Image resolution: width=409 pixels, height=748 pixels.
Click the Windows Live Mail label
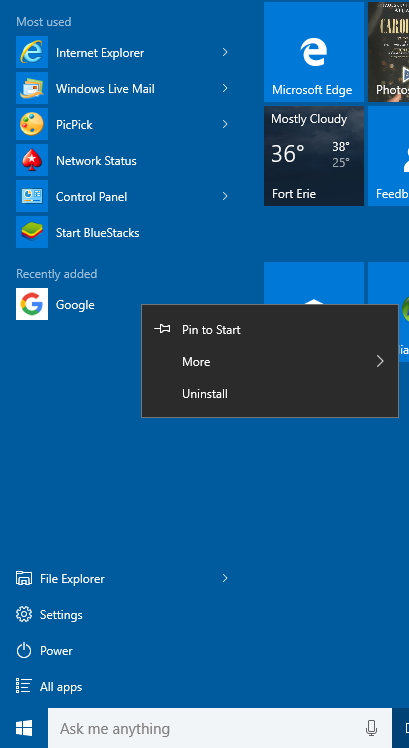(105, 89)
